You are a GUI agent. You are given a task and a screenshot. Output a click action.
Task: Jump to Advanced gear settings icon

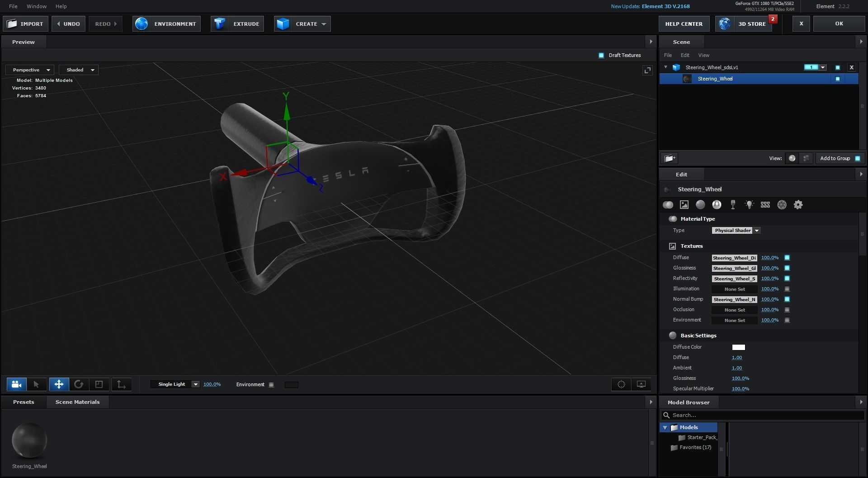point(798,205)
